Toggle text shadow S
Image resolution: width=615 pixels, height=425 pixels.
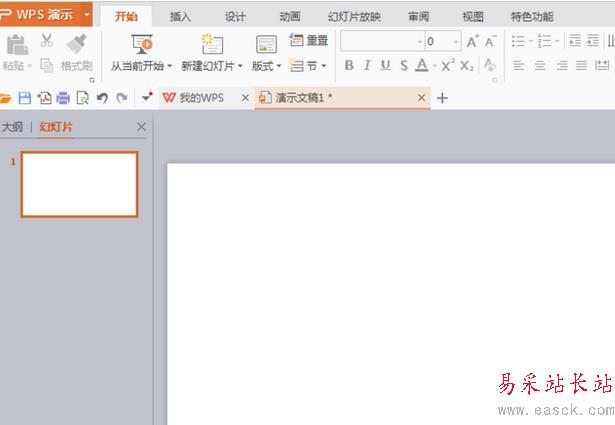pos(404,65)
